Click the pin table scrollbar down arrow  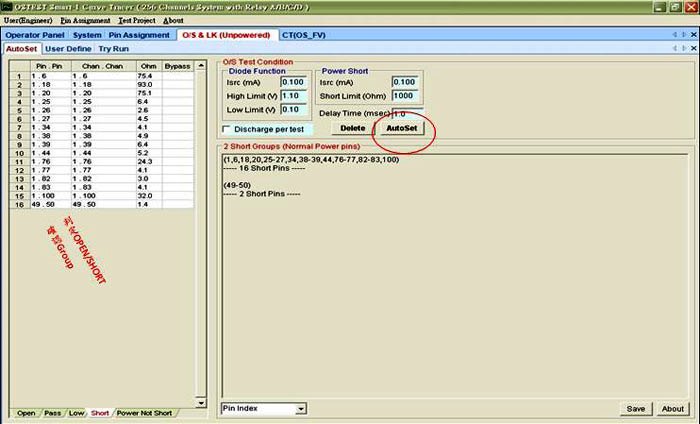[x=201, y=400]
